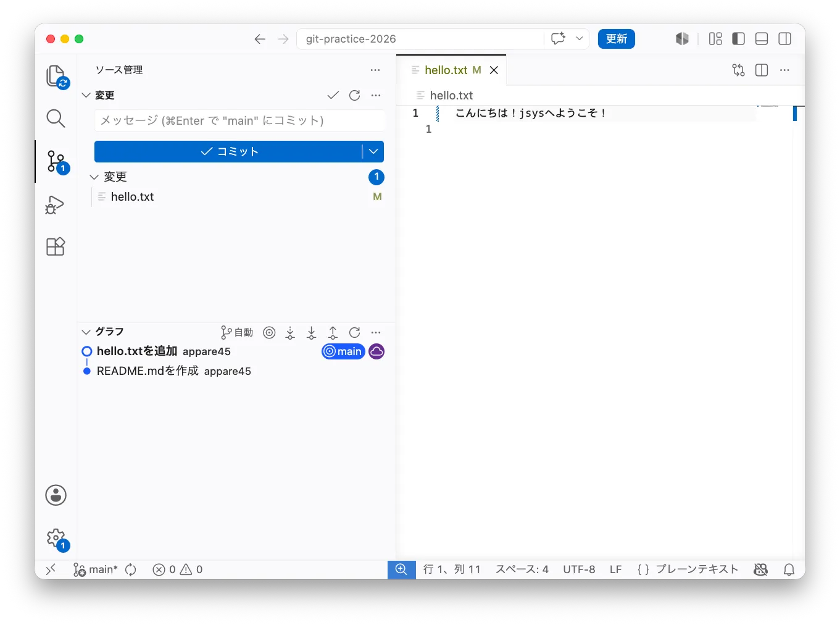Open Source Control view with badge 1

(57, 162)
